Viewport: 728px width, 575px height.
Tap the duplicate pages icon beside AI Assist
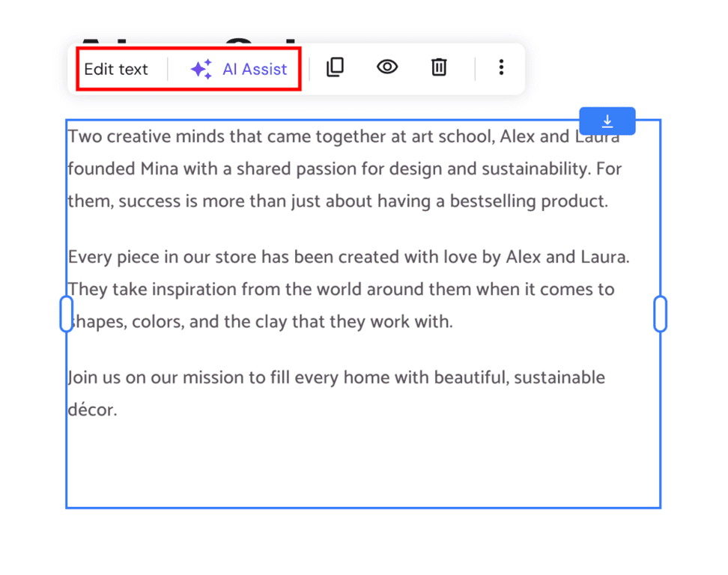click(335, 67)
